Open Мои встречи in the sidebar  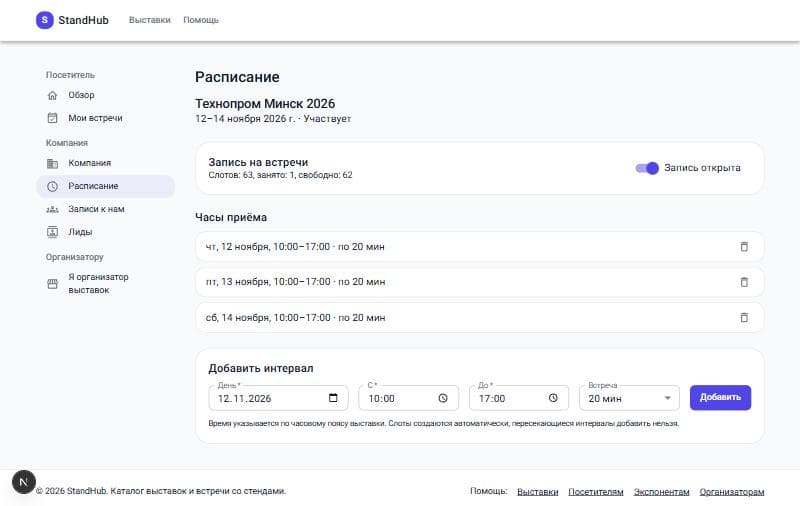point(106,118)
